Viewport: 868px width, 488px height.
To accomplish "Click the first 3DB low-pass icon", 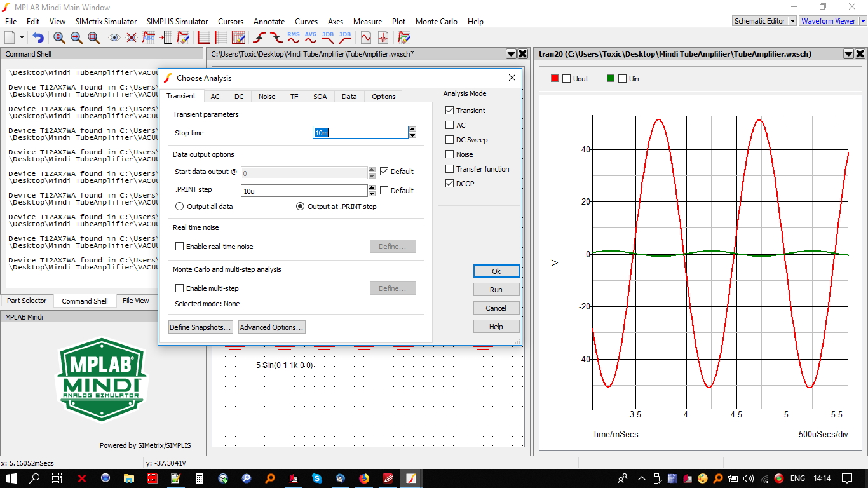I will 328,37.
